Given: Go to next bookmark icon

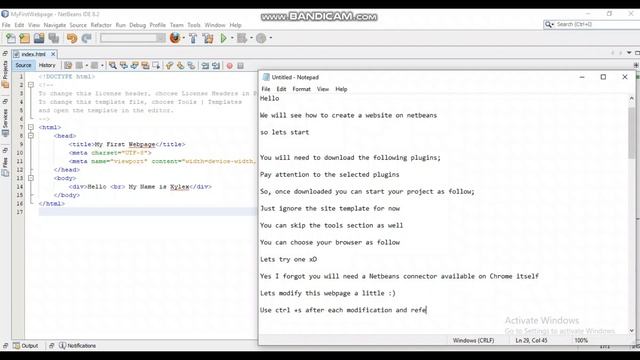Looking at the screenshot, I should (x=180, y=65).
